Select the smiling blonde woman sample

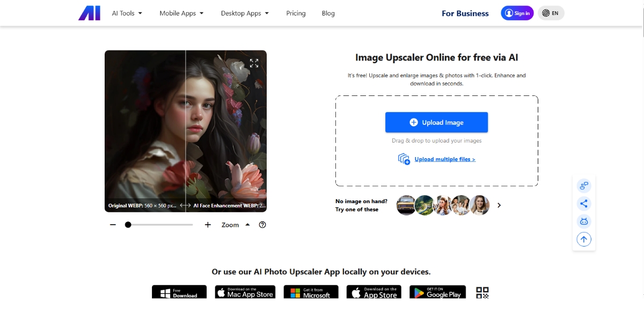479,205
